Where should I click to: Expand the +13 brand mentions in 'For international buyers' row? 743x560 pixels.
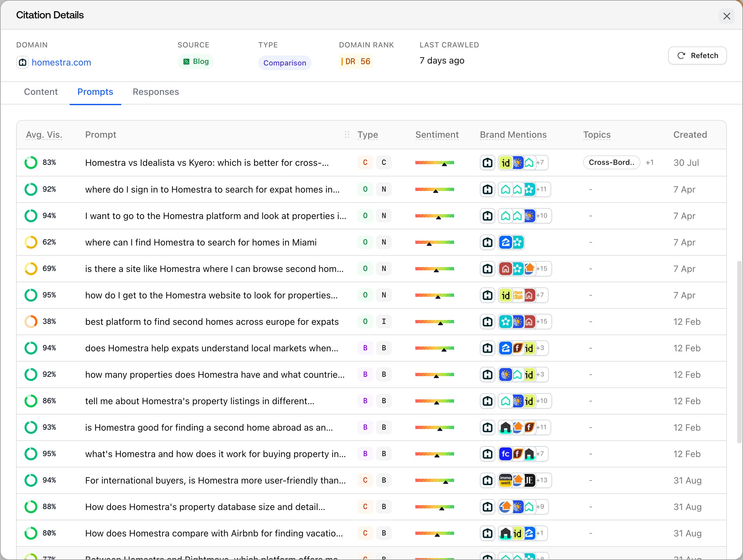541,480
